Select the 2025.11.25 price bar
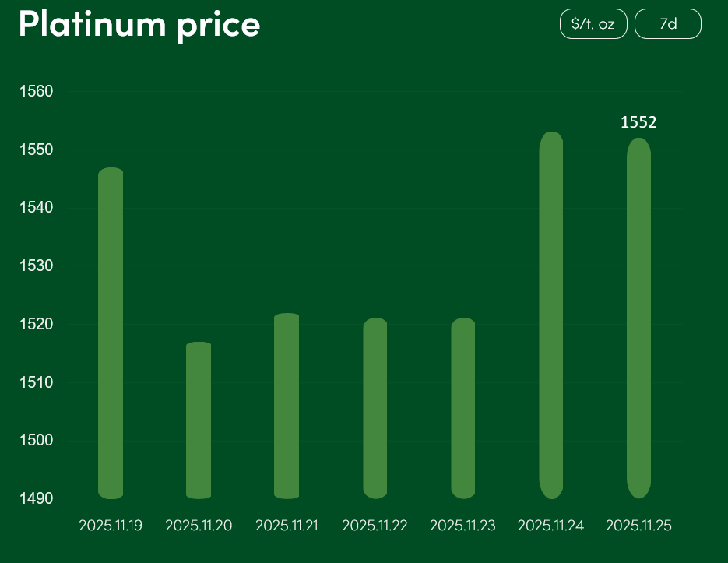728x563 pixels. (638, 318)
